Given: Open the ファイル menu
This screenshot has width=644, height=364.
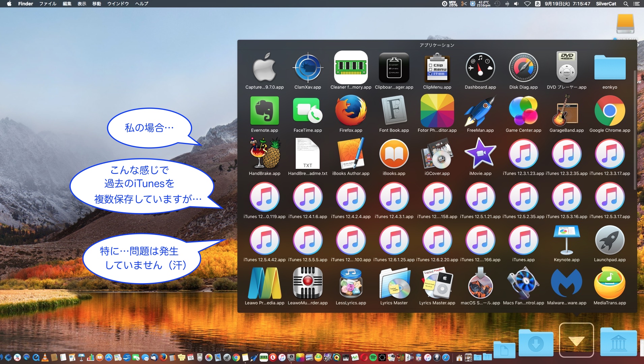Looking at the screenshot, I should point(48,4).
